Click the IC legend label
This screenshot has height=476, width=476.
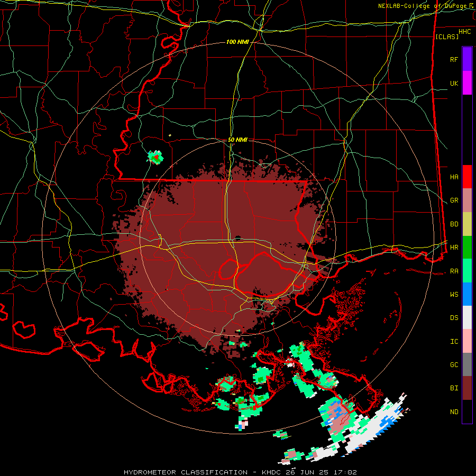tap(454, 342)
